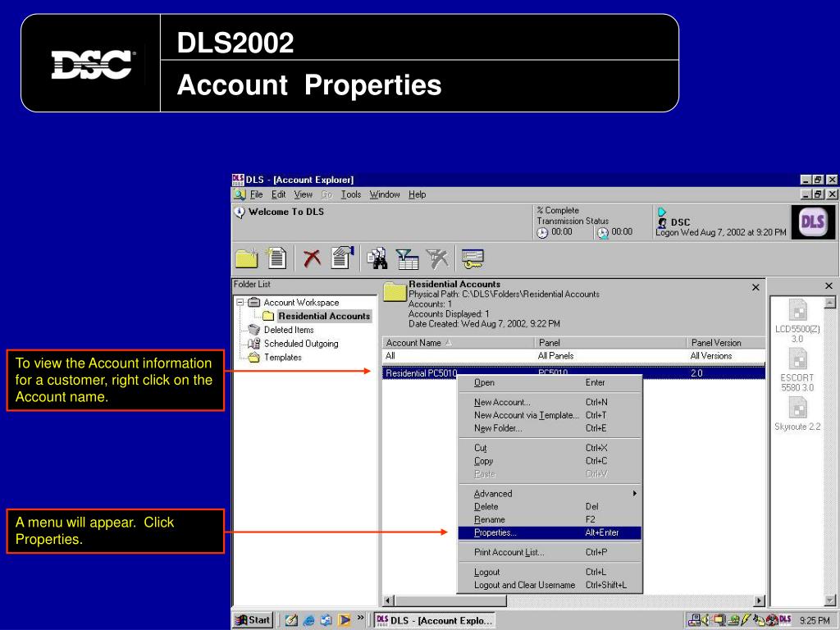Viewport: 840px width, 630px height.
Task: Select Print Account List... menu item
Action: (550, 552)
